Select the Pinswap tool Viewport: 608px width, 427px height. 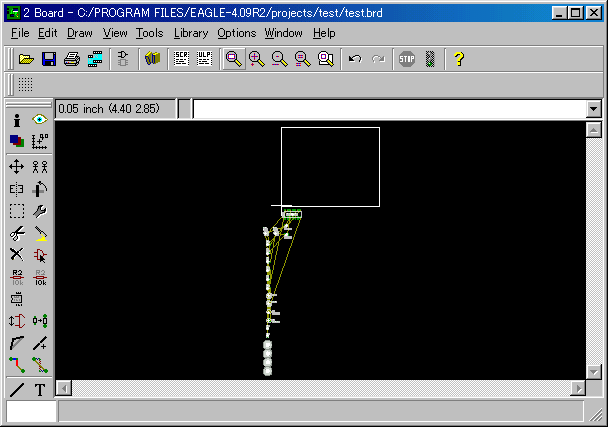17,322
